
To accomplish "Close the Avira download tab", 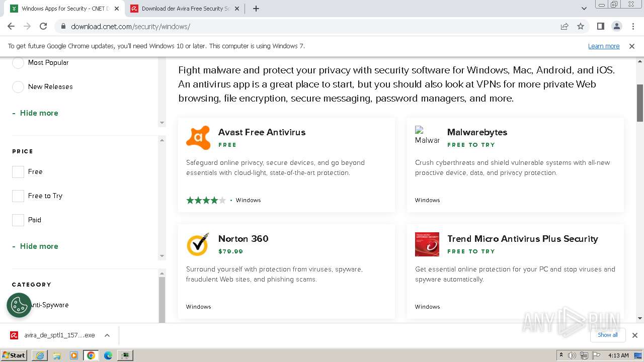I will click(x=237, y=9).
